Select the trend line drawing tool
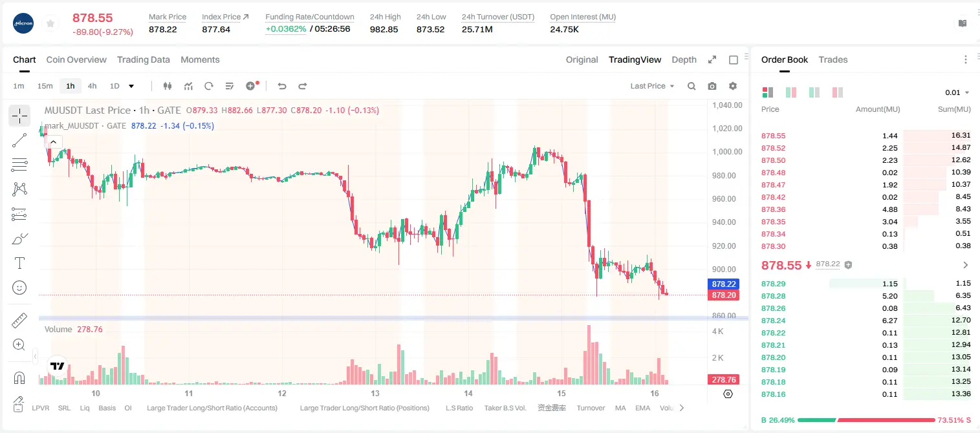Viewport: 980px width, 433px height. tap(19, 140)
